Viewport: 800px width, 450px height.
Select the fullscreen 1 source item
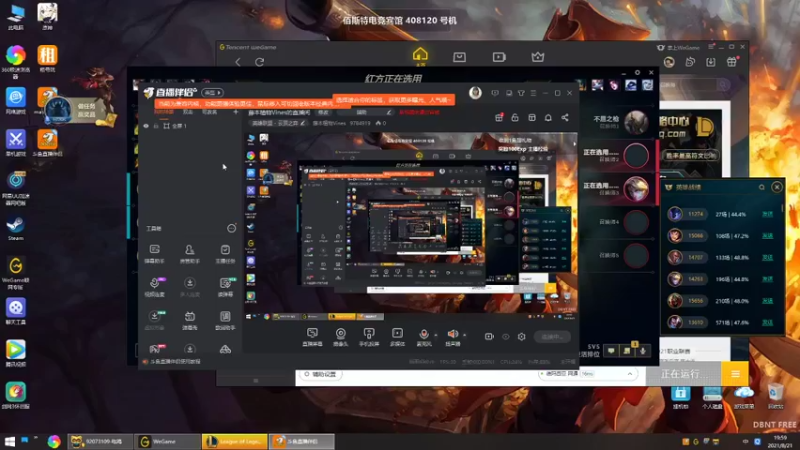[175, 126]
